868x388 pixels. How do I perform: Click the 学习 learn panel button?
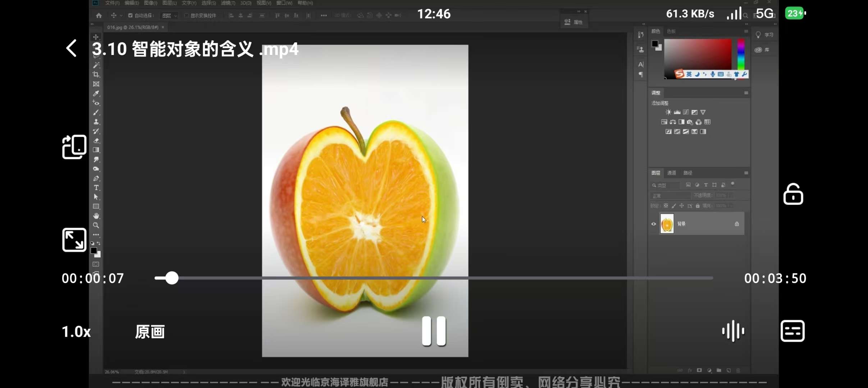coord(764,35)
